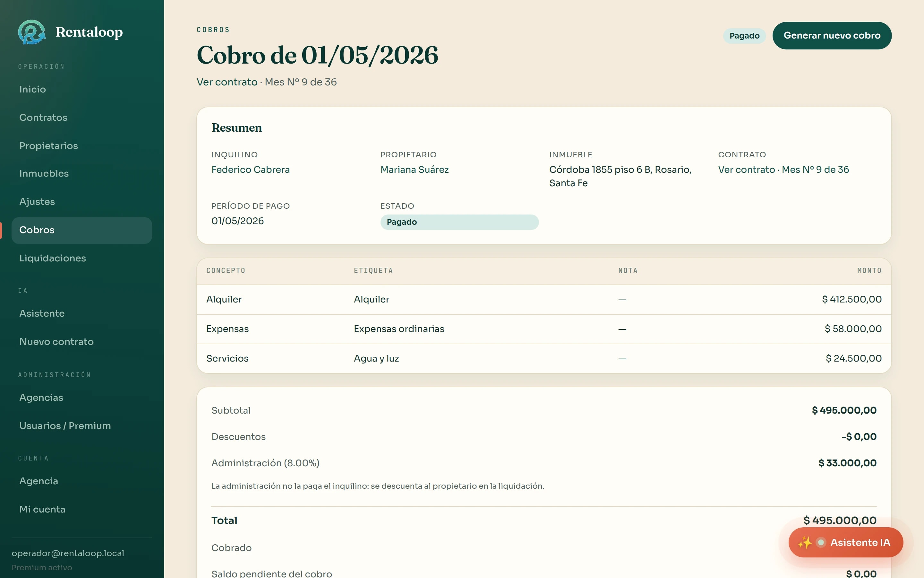Go to Mi cuenta
This screenshot has width=924, height=578.
(x=82, y=509)
